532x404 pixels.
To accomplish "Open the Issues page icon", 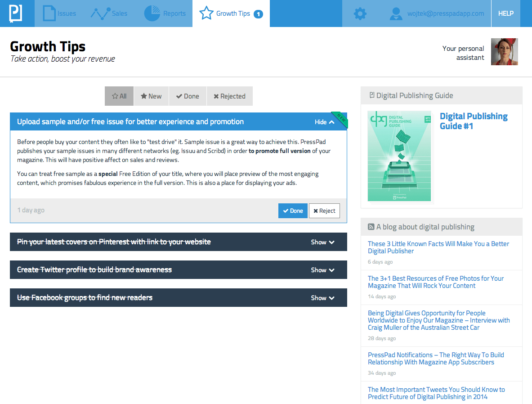I will coord(49,13).
